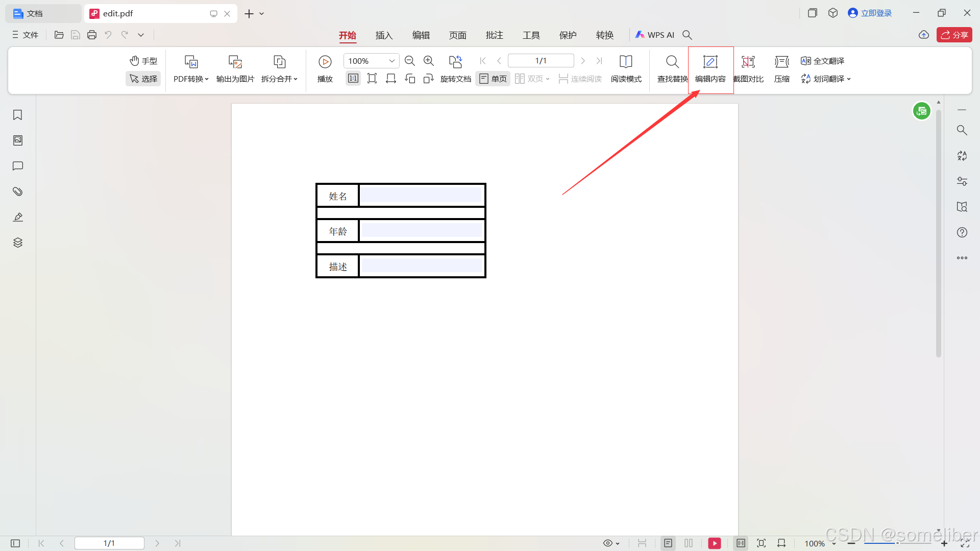980x551 pixels.
Task: Open the Protect tab
Action: pos(568,35)
